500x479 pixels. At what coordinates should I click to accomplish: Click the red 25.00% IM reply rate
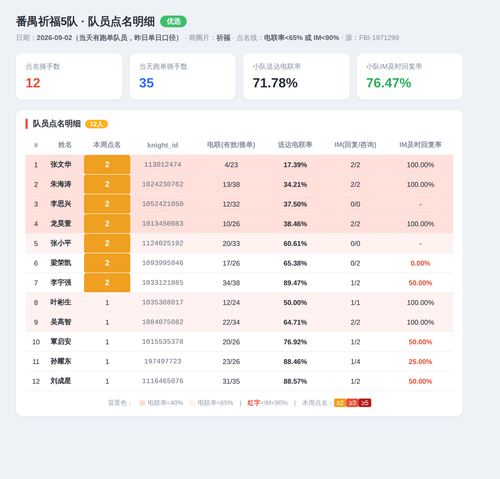[x=420, y=361]
